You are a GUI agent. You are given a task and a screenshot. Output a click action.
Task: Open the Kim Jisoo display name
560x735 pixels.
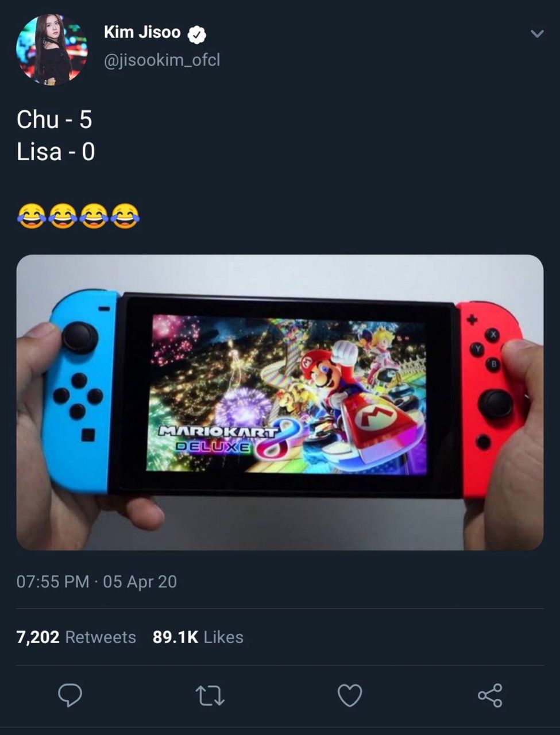[x=142, y=33]
